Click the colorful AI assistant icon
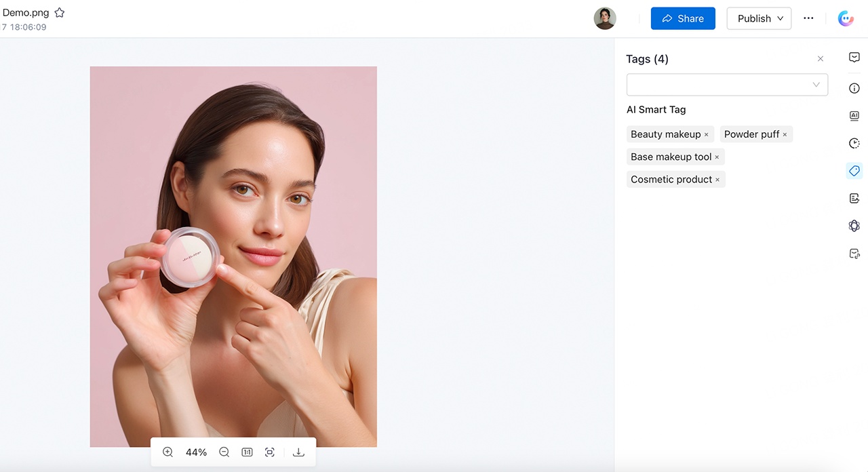This screenshot has width=868, height=472. click(846, 18)
